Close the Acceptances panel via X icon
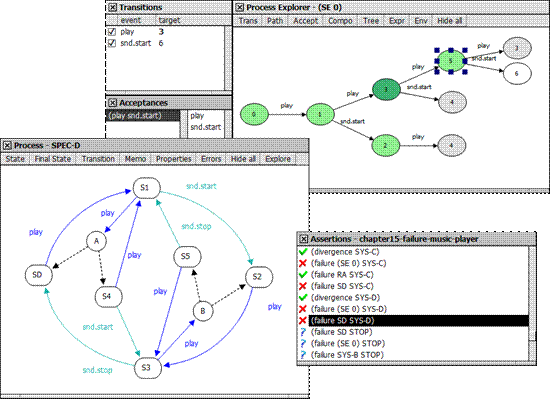 tap(112, 103)
